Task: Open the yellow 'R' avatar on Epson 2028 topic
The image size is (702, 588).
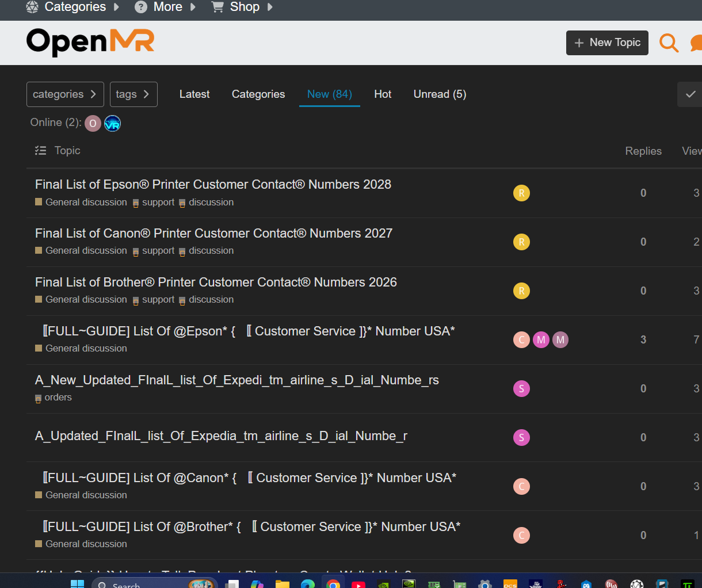Action: pyautogui.click(x=521, y=193)
